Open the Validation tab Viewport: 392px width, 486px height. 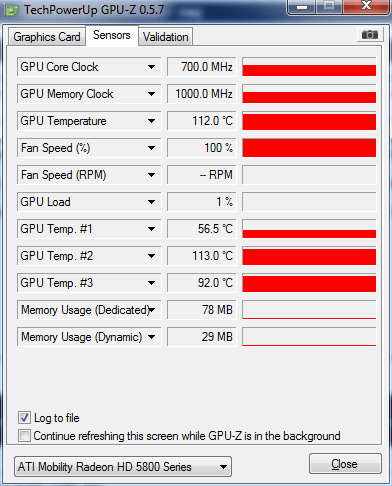166,37
